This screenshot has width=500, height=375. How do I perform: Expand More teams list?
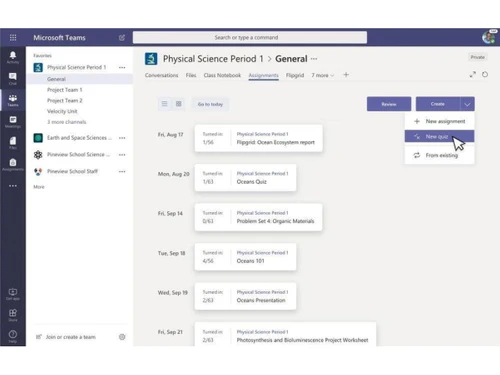(39, 187)
